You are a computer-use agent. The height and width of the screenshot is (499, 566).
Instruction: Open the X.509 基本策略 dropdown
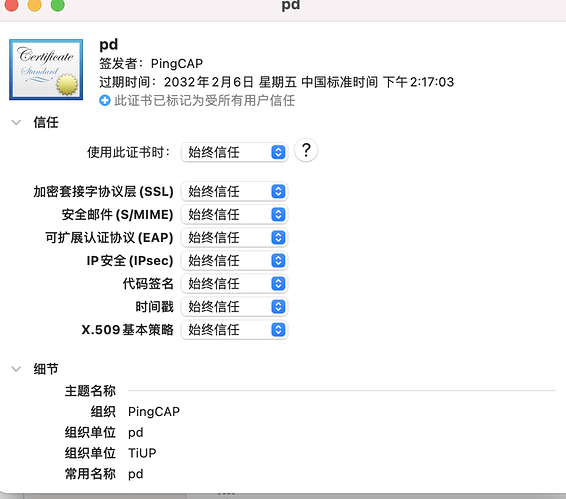point(234,330)
